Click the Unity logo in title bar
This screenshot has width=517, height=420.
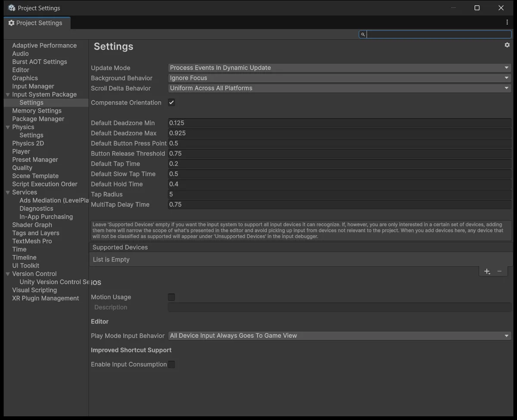(x=12, y=8)
